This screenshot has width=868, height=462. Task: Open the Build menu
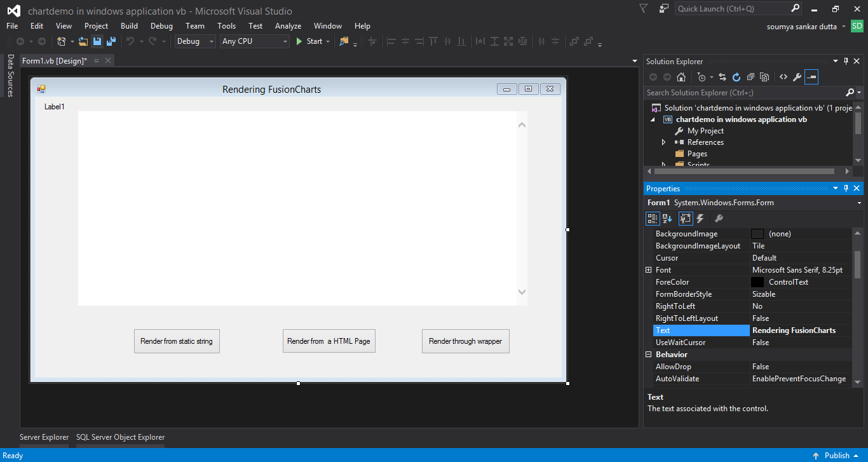(129, 26)
